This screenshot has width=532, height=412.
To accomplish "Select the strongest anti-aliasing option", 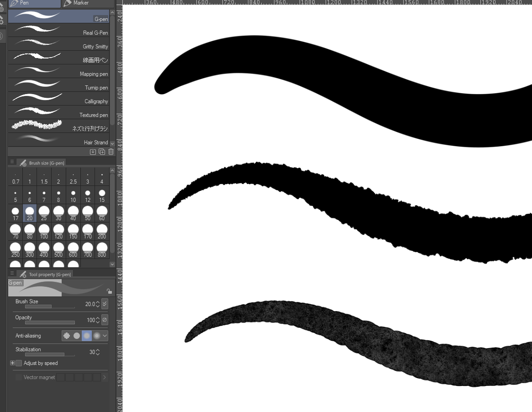I will 96,336.
